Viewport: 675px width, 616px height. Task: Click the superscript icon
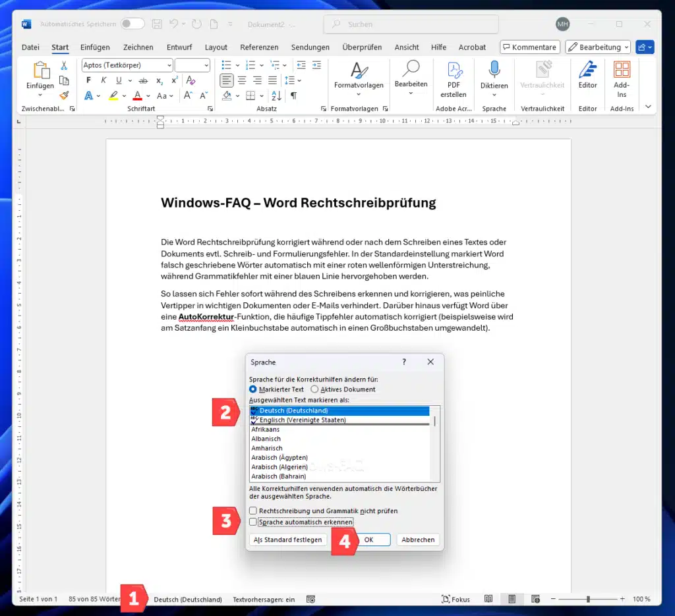point(174,80)
